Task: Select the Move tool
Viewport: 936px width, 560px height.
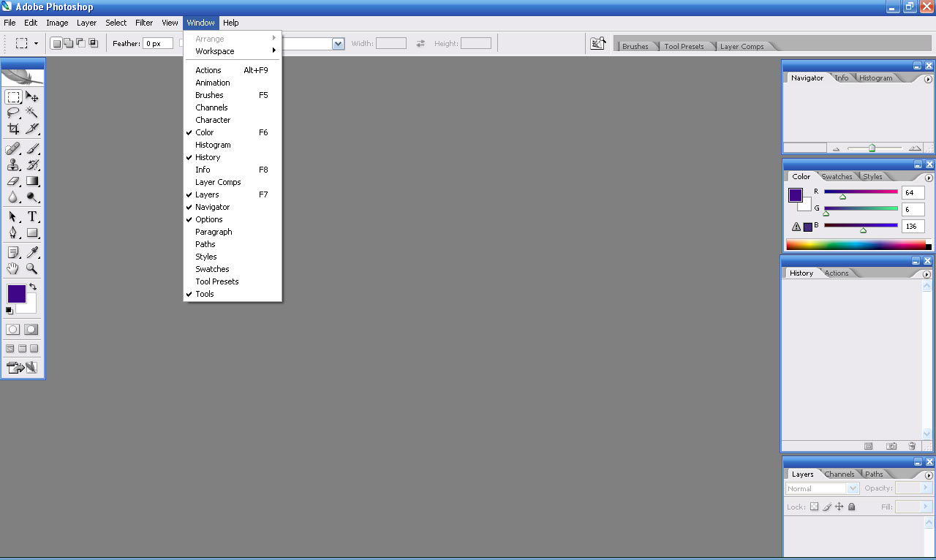Action: tap(32, 97)
